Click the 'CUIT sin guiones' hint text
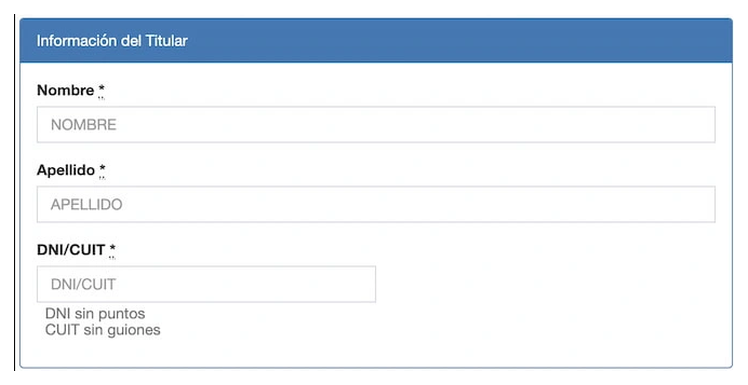 click(103, 330)
